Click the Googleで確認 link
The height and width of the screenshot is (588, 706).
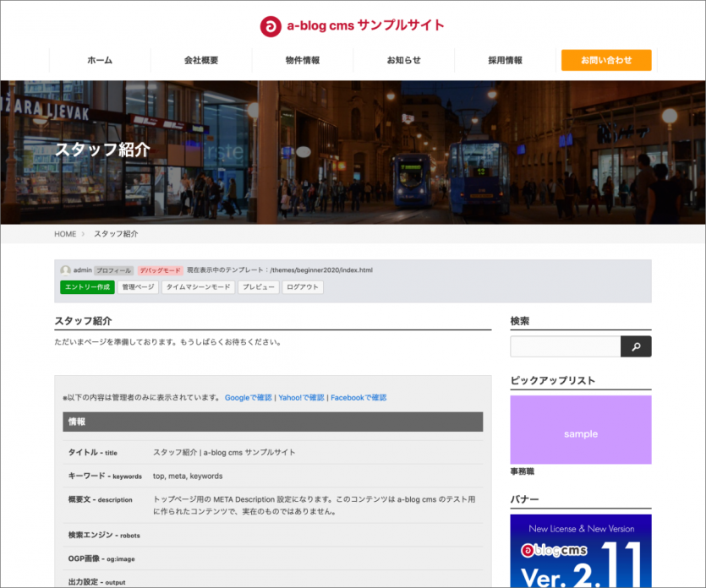tap(248, 398)
